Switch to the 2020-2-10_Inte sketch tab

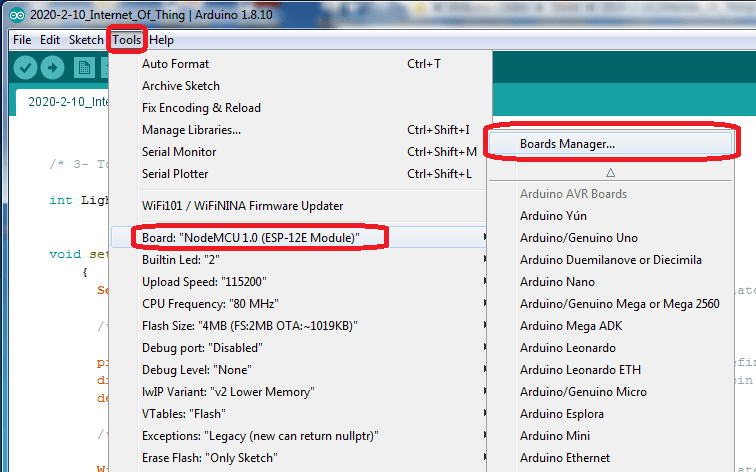(63, 102)
